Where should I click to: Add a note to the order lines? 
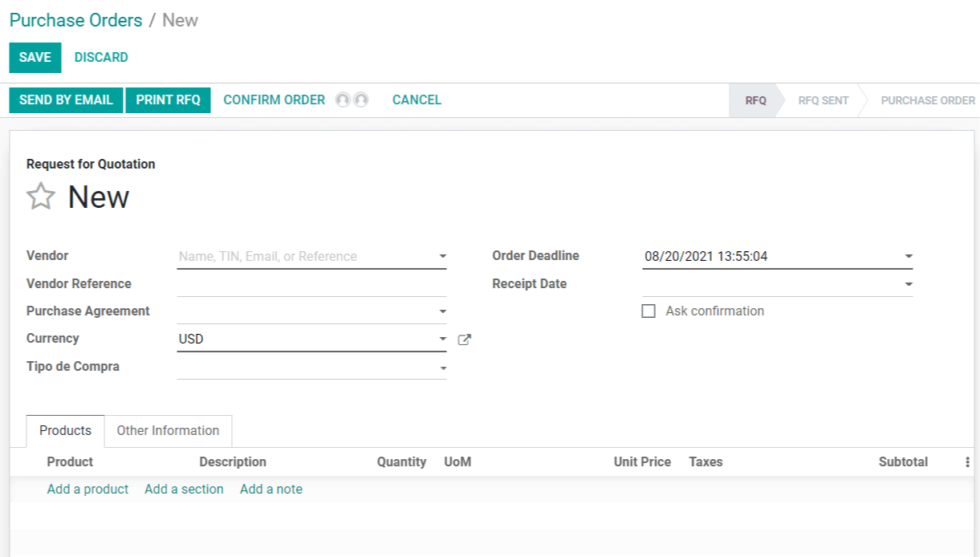click(271, 490)
